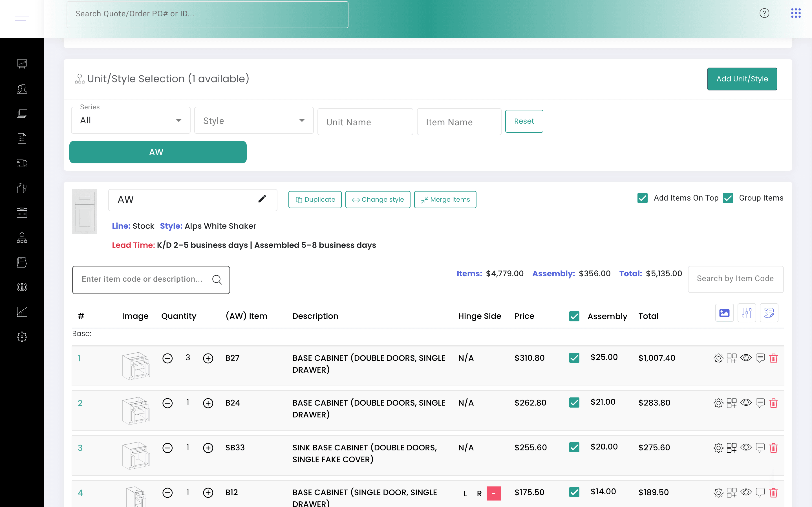Expand the Series dropdown

pos(131,120)
